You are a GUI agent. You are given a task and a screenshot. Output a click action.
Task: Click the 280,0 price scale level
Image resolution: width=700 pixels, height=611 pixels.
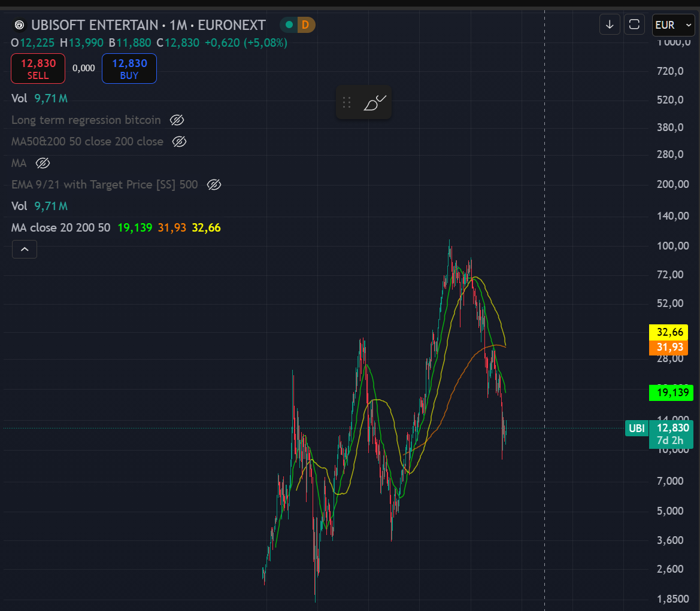(670, 154)
